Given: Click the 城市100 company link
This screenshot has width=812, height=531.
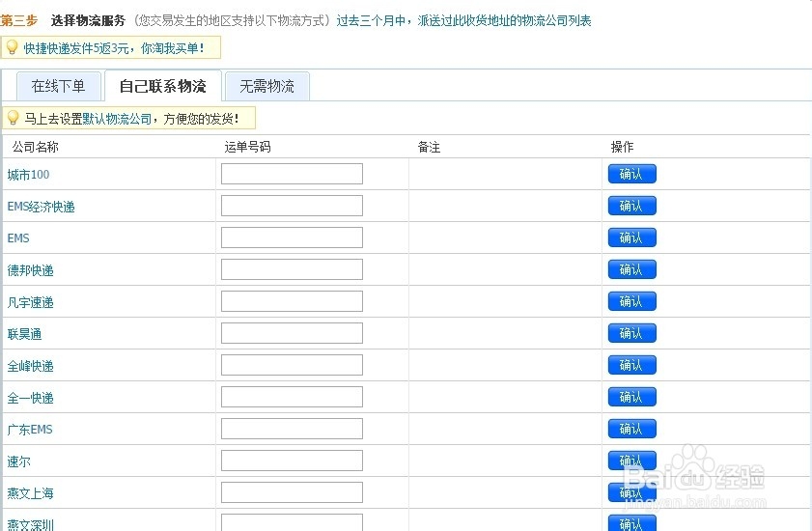Looking at the screenshot, I should point(28,175).
